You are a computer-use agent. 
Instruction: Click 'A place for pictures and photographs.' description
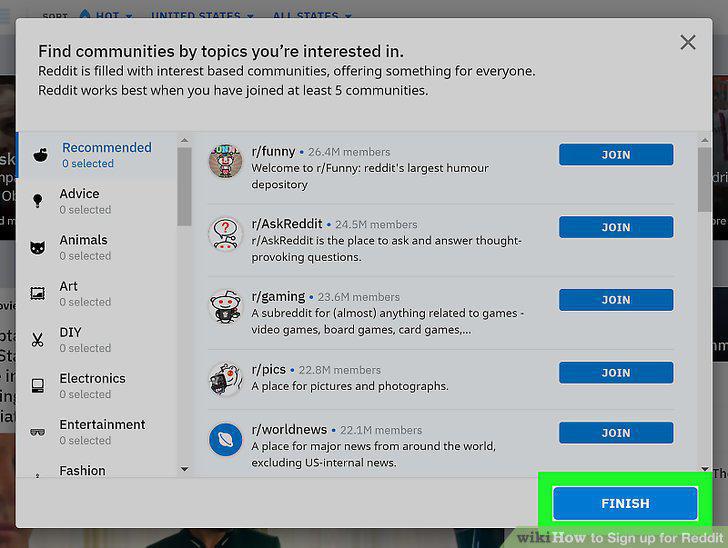350,386
